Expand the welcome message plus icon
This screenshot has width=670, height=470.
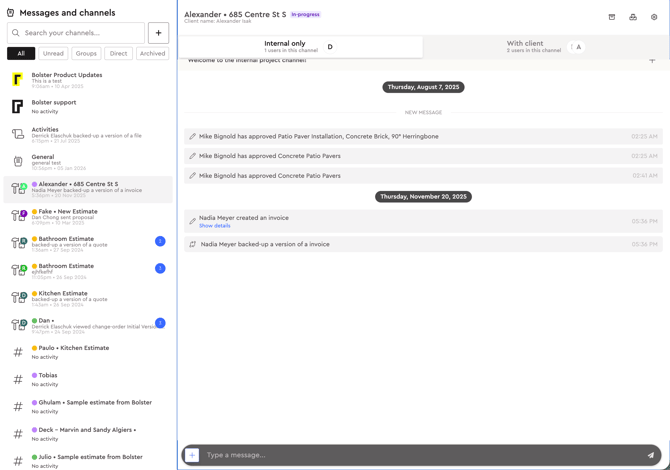[x=652, y=61]
